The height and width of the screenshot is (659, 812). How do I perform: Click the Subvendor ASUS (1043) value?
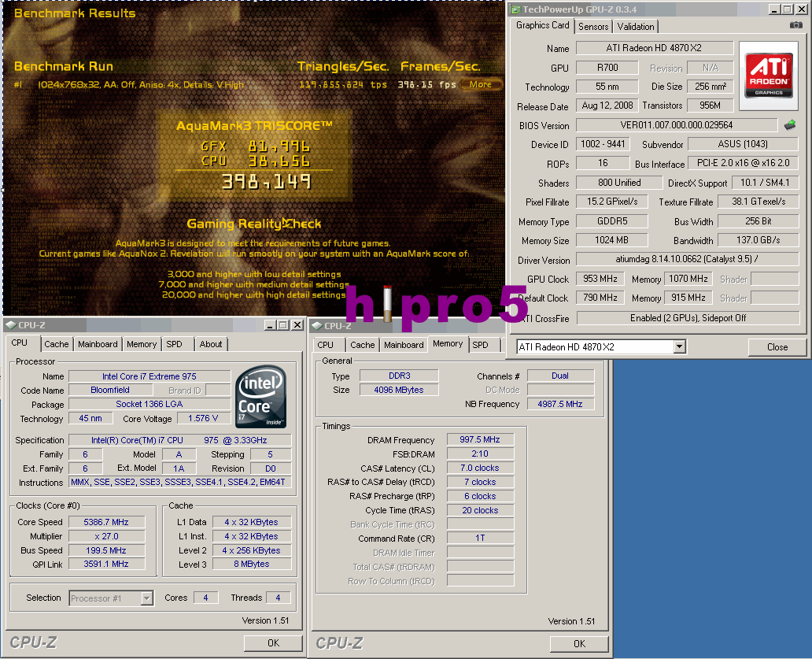(743, 144)
